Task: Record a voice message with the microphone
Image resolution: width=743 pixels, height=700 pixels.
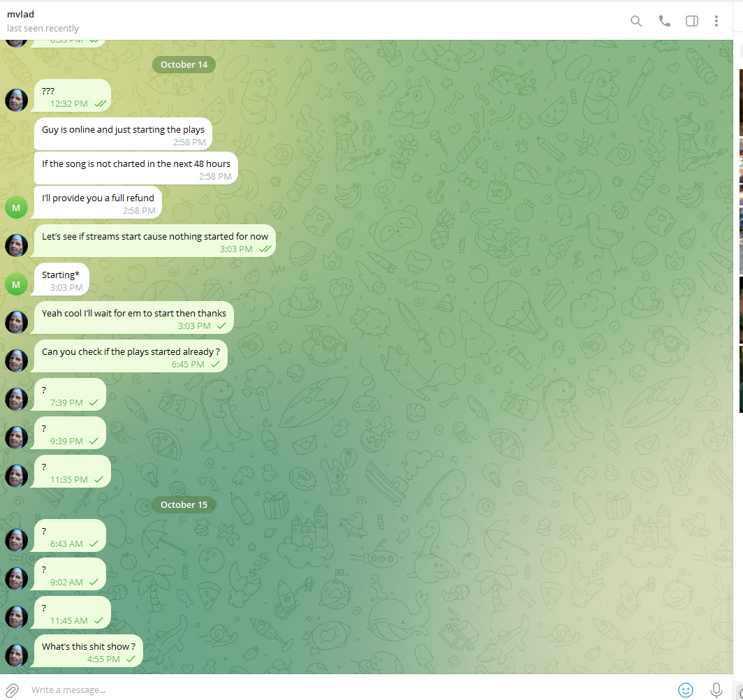Action: click(x=716, y=690)
